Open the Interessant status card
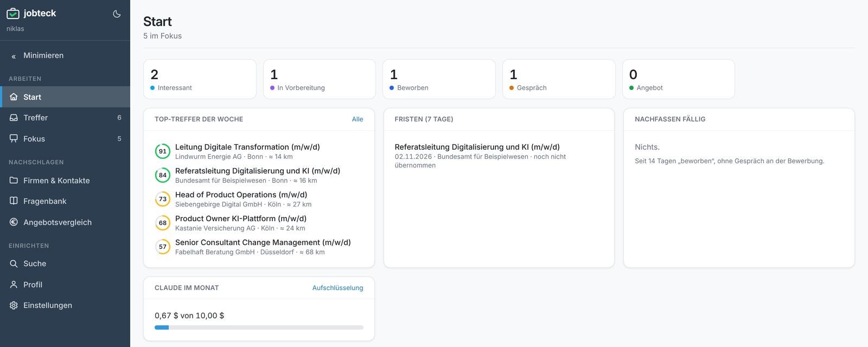Image resolution: width=868 pixels, height=347 pixels. pos(200,79)
